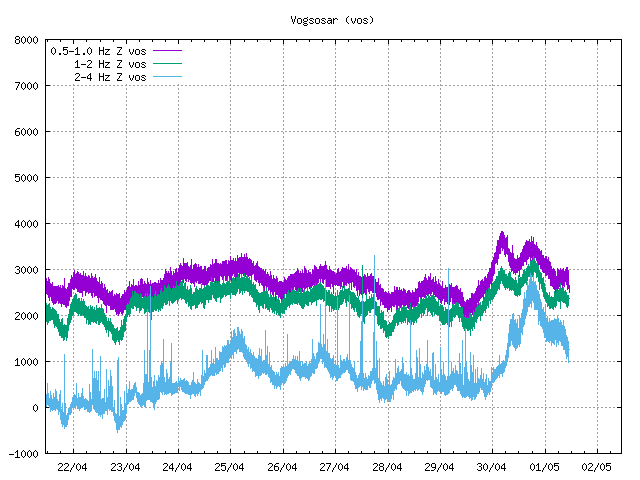
Task: Click x-axis date label 22/04
Action: click(x=73, y=467)
